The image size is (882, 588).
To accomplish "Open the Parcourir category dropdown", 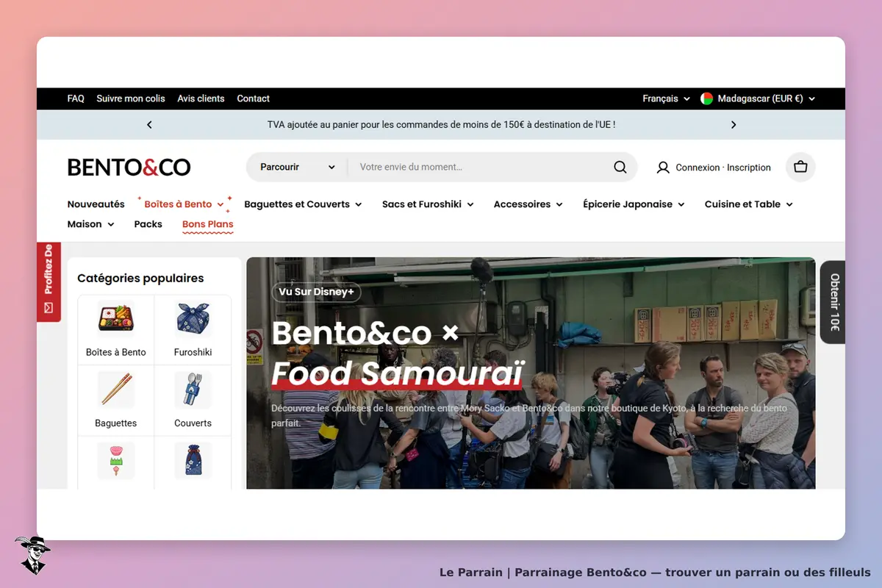I will click(x=297, y=167).
